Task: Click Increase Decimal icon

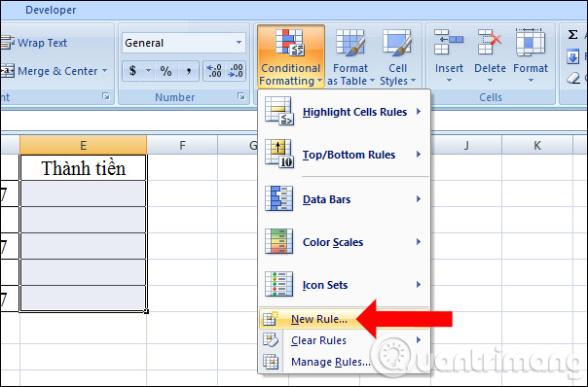Action: point(214,71)
